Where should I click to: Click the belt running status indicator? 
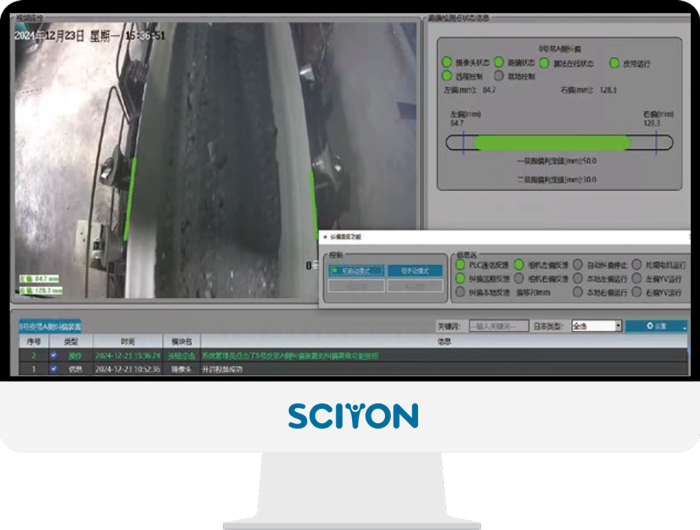click(x=615, y=62)
